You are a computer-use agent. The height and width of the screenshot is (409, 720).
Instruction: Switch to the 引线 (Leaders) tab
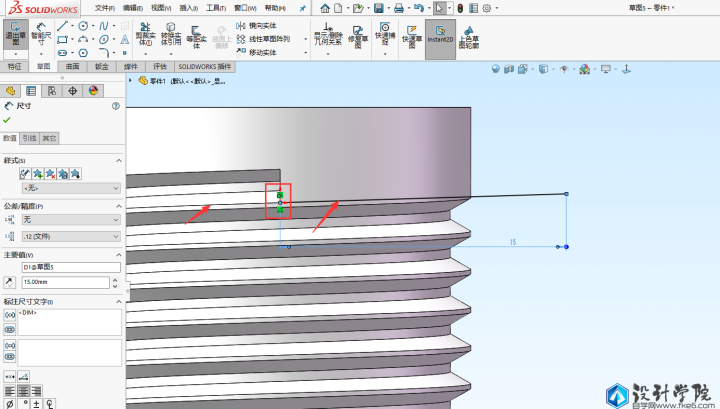click(29, 138)
